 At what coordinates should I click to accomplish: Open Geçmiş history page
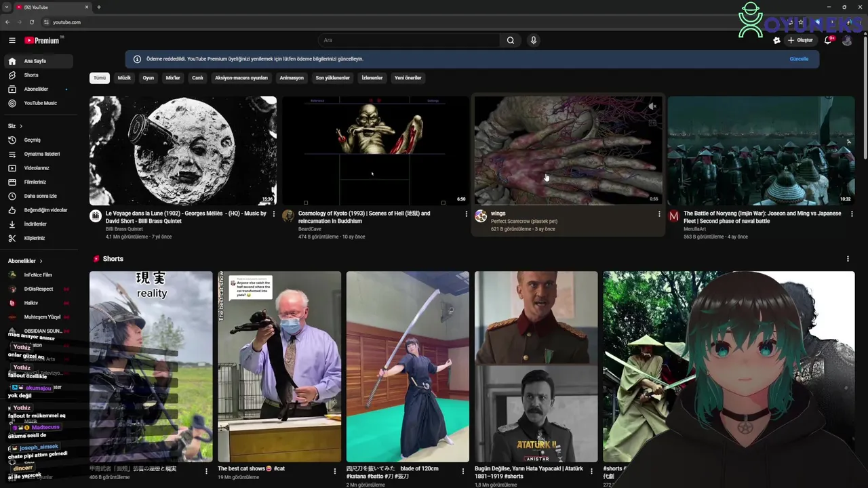(x=37, y=140)
